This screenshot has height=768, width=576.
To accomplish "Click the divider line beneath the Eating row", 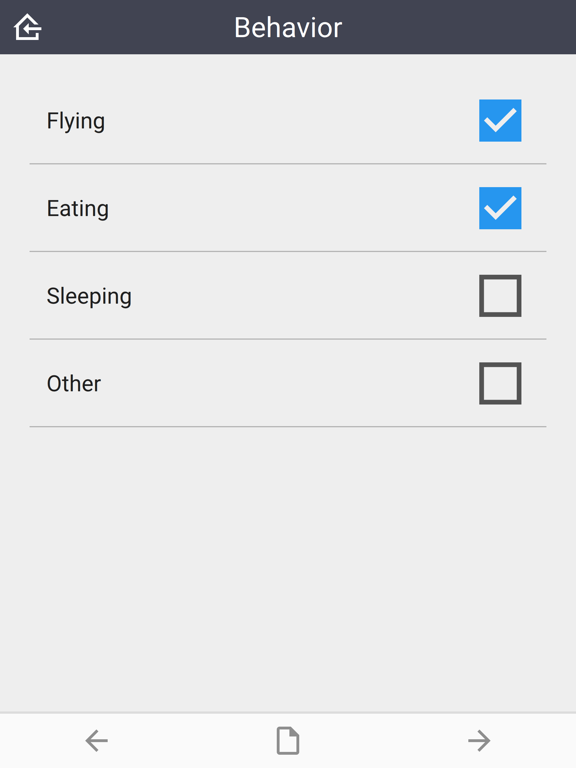I will point(288,252).
